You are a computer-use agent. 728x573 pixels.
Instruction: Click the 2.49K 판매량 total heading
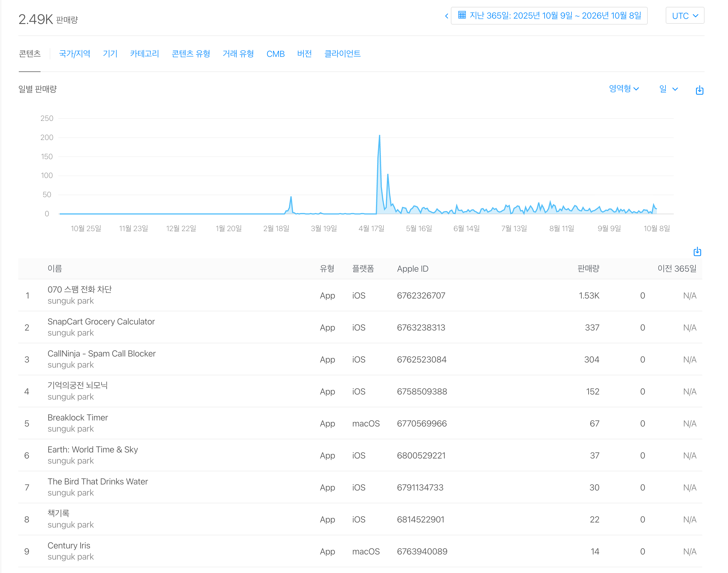click(x=48, y=19)
